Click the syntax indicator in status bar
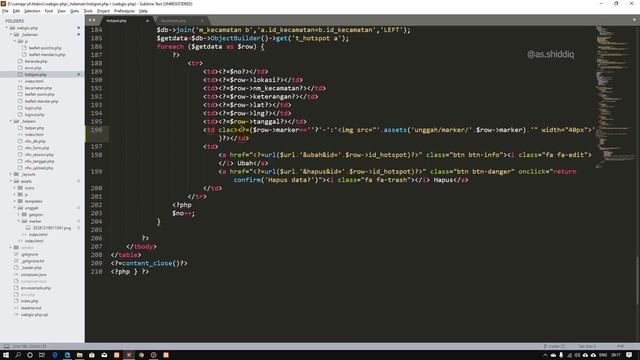The width and height of the screenshot is (640, 360). coord(620,346)
